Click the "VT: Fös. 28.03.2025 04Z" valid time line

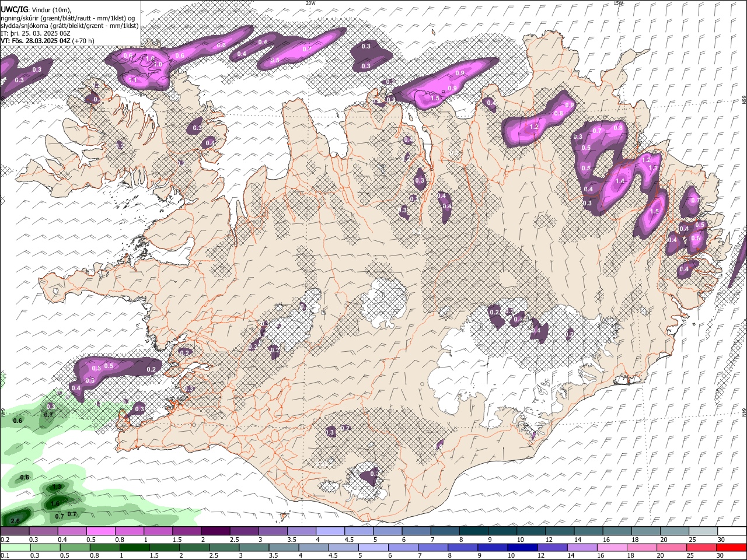(x=35, y=41)
